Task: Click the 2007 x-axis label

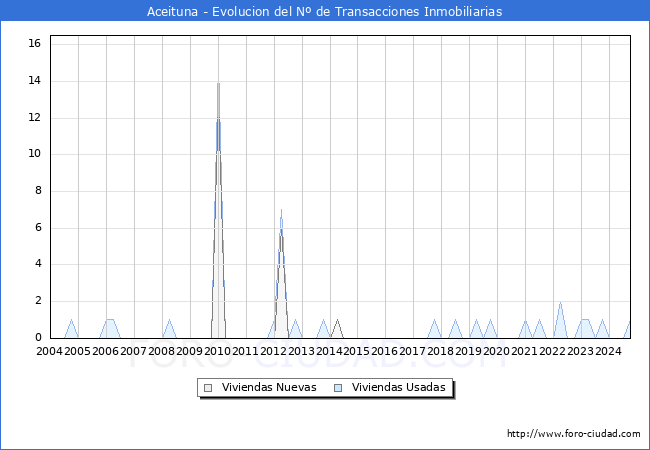Action: 133,351
